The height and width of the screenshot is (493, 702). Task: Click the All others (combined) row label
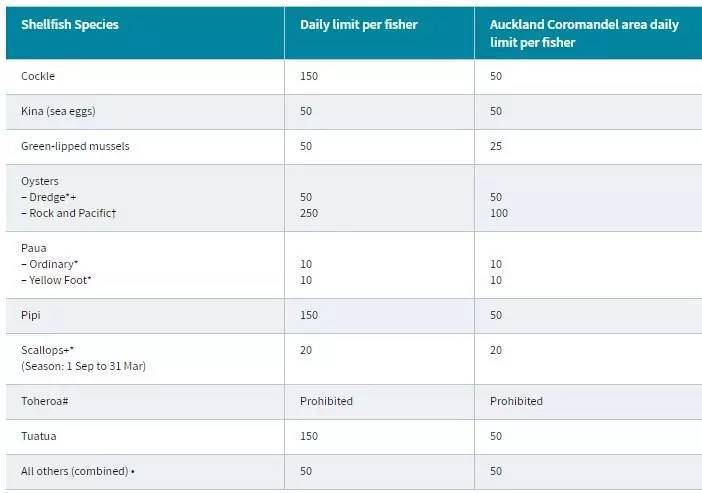(x=77, y=471)
